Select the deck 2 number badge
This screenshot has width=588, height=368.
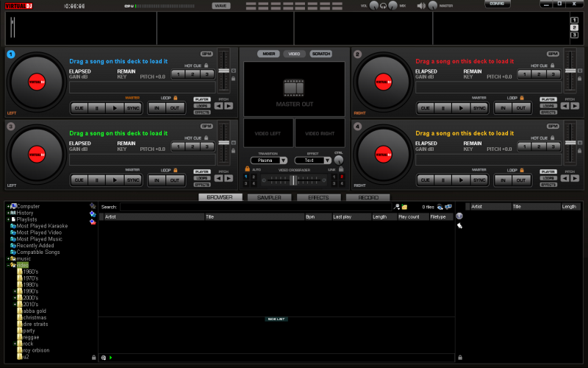pos(357,54)
